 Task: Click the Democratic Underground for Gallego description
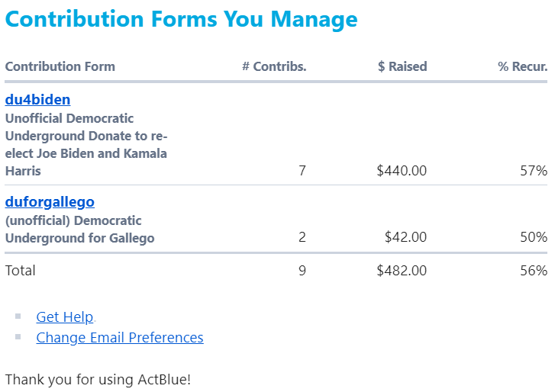click(79, 229)
